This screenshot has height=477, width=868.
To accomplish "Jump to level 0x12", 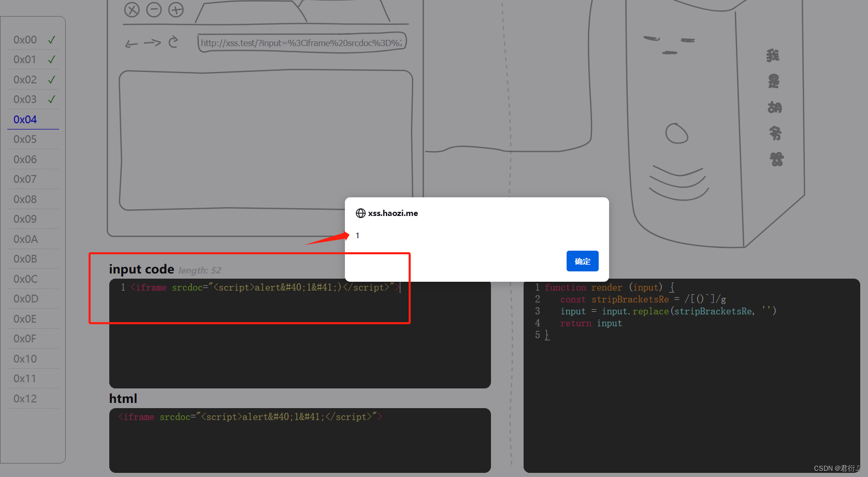I will (25, 399).
